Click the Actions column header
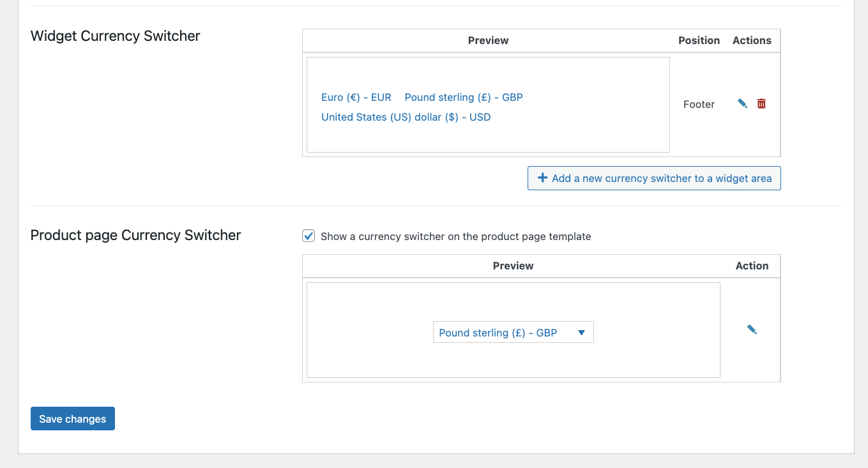868x468 pixels. pos(752,40)
